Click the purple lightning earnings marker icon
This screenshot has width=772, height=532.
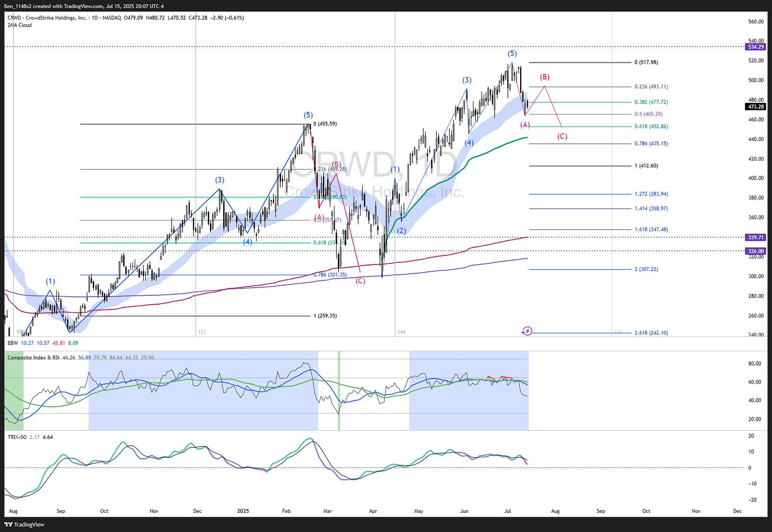pyautogui.click(x=527, y=331)
